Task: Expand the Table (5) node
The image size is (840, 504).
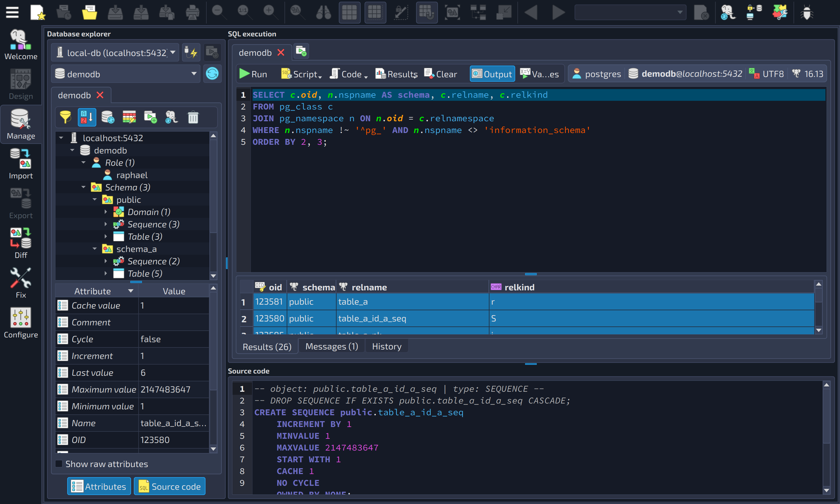Action: [106, 274]
